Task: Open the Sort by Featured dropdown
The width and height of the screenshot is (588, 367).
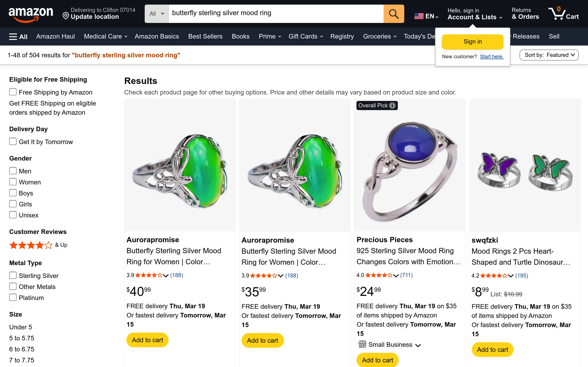Action: (x=549, y=55)
